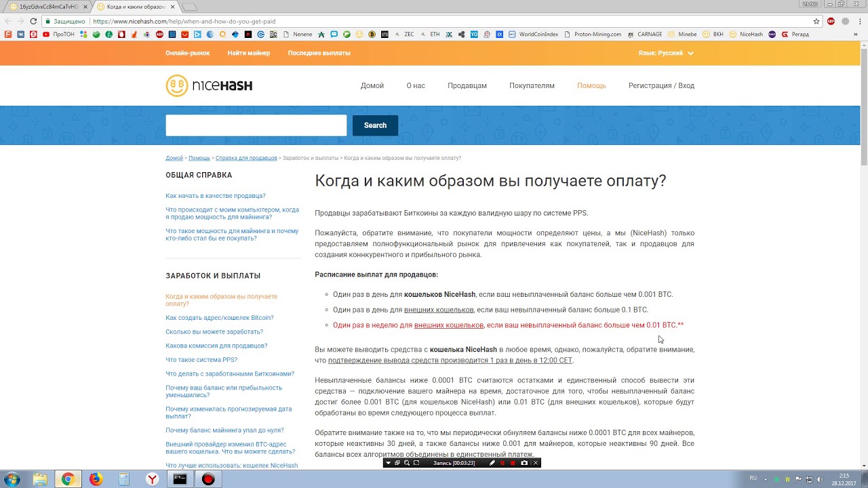Open the Покупателям navigation item

click(532, 85)
